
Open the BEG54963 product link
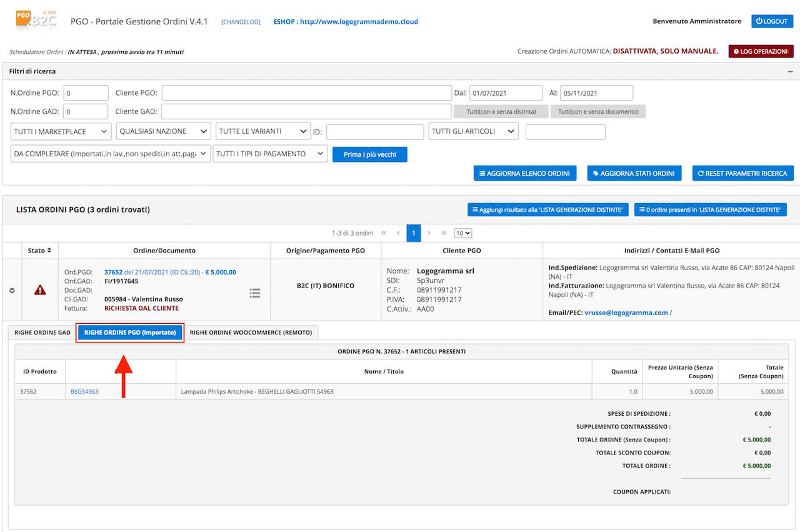click(84, 392)
